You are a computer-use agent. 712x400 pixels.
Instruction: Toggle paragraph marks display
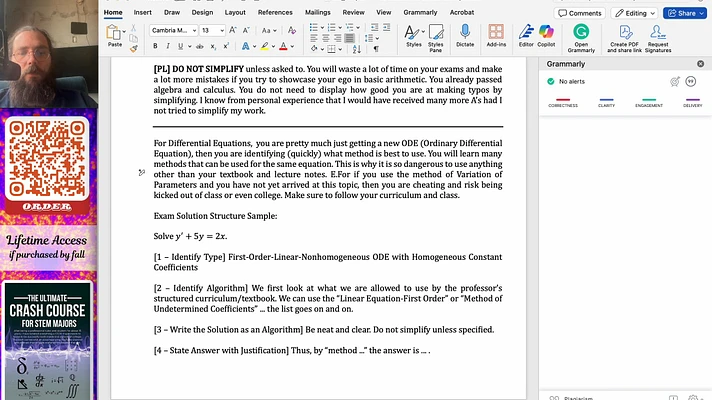click(376, 49)
